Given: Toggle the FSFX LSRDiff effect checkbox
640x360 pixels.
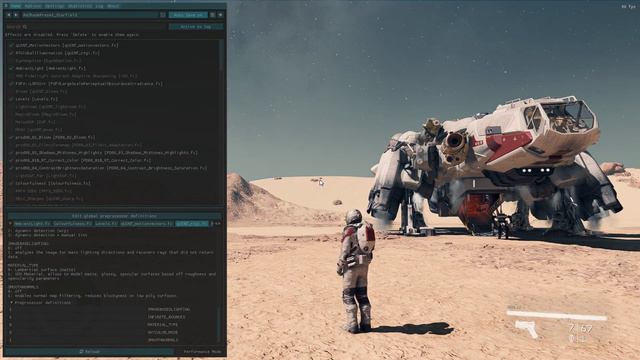Looking at the screenshot, I should click(11, 84).
